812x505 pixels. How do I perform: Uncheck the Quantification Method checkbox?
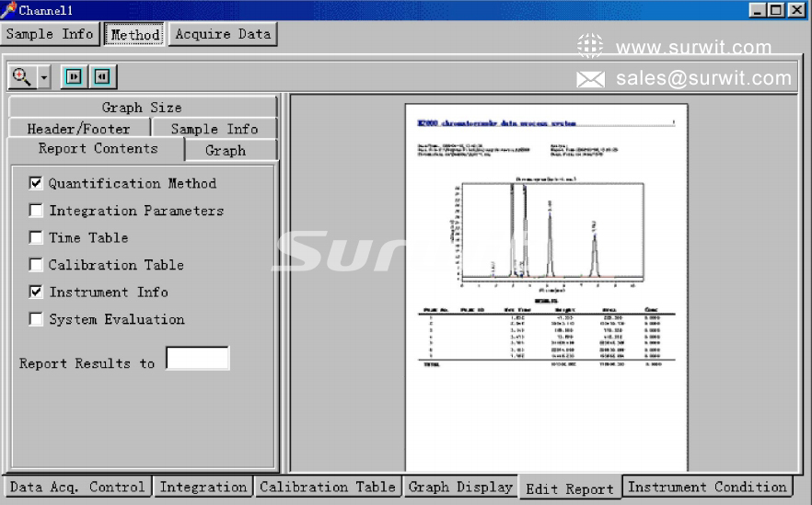pyautogui.click(x=36, y=184)
